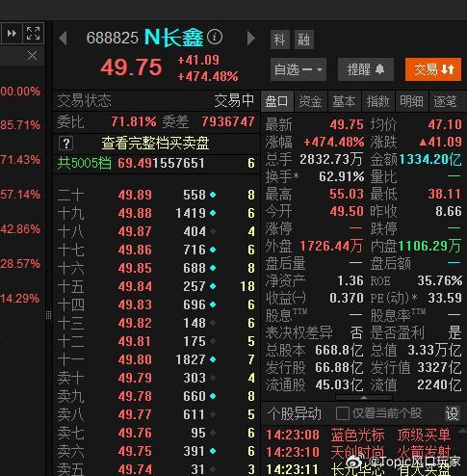Click the diamond marker on 卖六 row
This screenshot has width=467, height=476.
coord(213,451)
